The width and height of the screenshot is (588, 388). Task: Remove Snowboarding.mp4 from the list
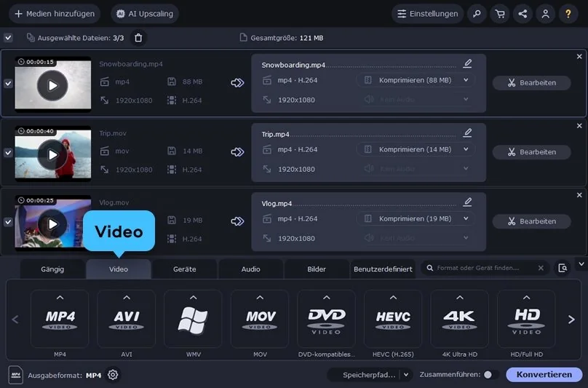tap(579, 57)
